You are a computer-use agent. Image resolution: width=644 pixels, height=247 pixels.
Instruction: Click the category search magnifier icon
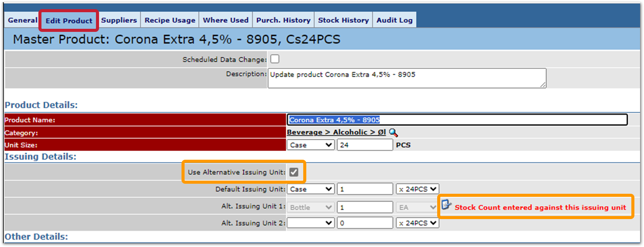pos(393,132)
